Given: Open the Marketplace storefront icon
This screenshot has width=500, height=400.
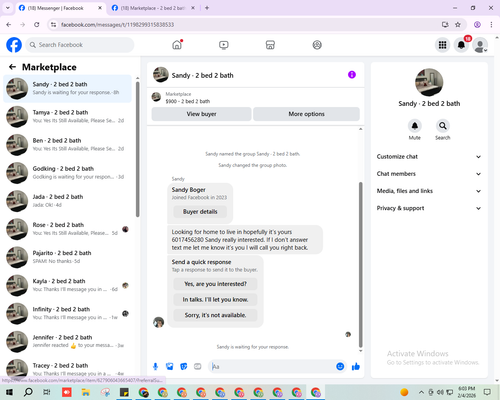Looking at the screenshot, I should tap(270, 45).
